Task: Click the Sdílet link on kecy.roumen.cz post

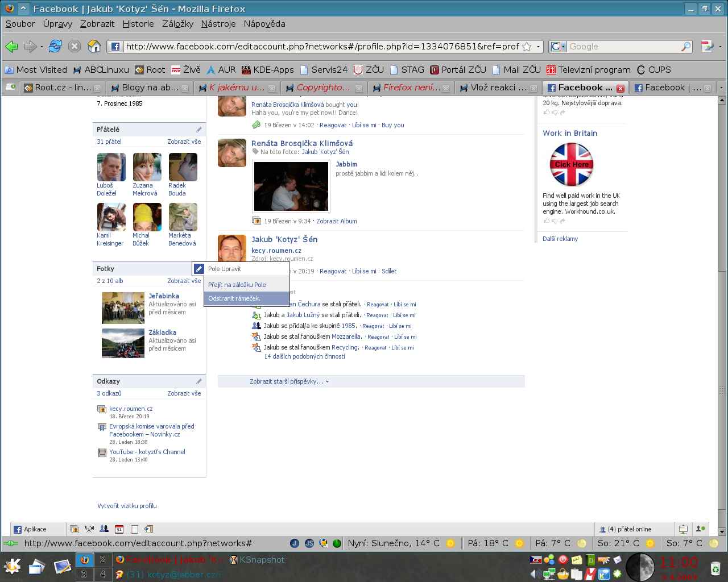Action: click(389, 271)
